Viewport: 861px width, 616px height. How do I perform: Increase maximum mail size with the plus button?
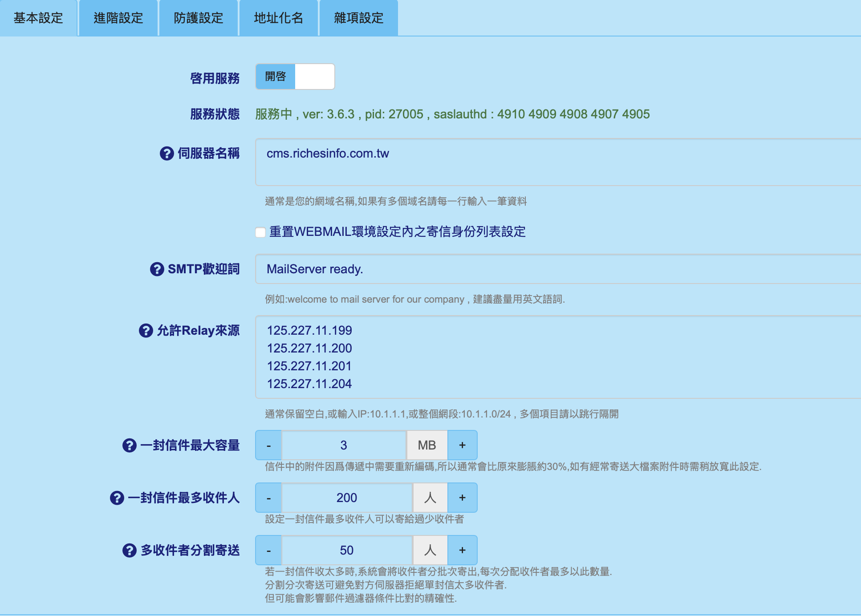463,445
